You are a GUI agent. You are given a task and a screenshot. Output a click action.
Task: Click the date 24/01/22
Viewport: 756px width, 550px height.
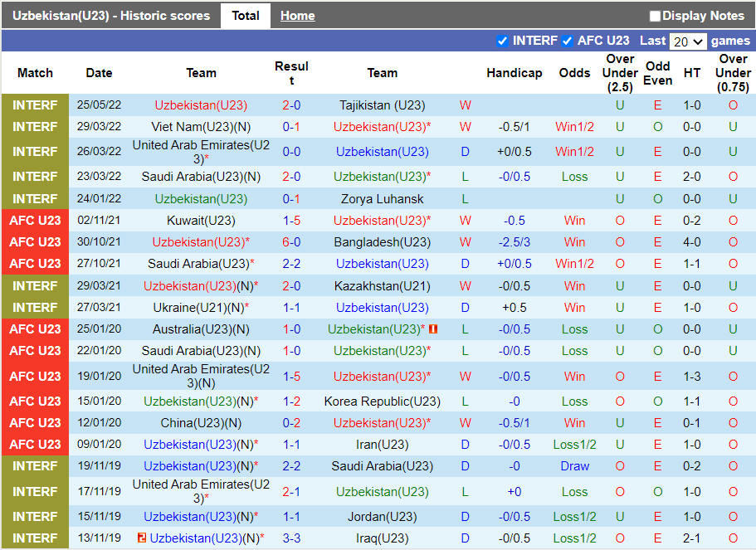[x=99, y=198]
